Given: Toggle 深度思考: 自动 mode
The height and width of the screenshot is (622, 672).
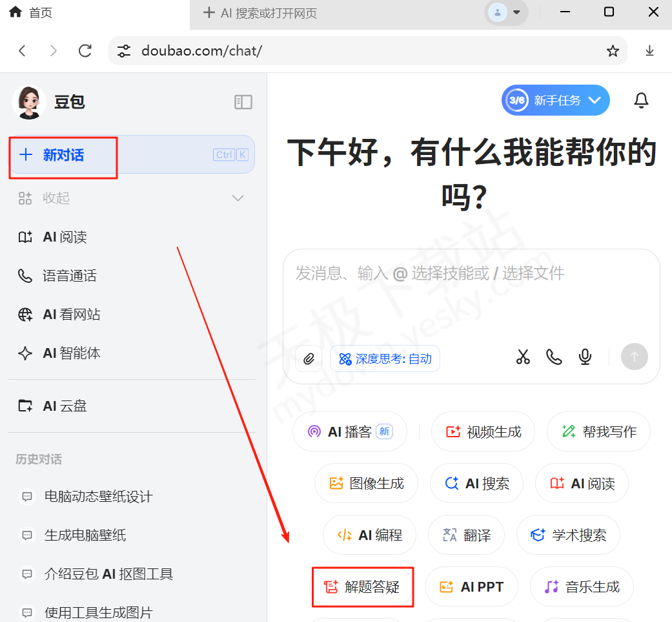Looking at the screenshot, I should [385, 359].
